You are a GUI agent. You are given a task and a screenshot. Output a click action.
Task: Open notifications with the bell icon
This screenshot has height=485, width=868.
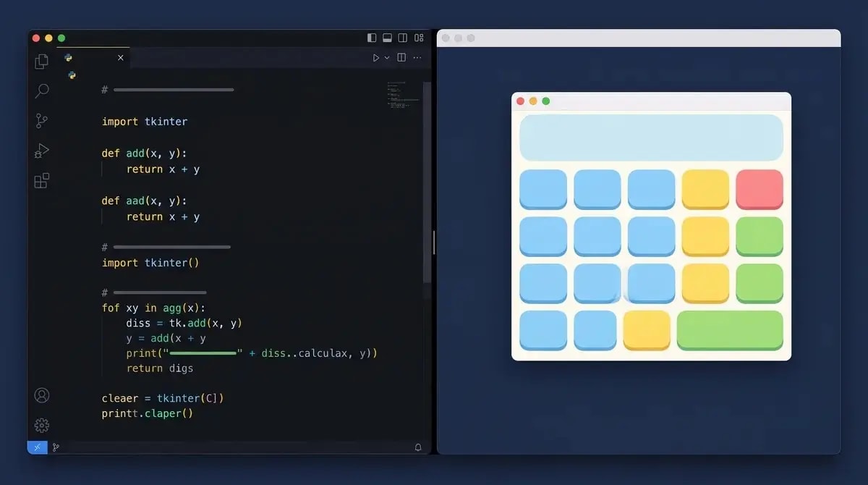(x=418, y=447)
